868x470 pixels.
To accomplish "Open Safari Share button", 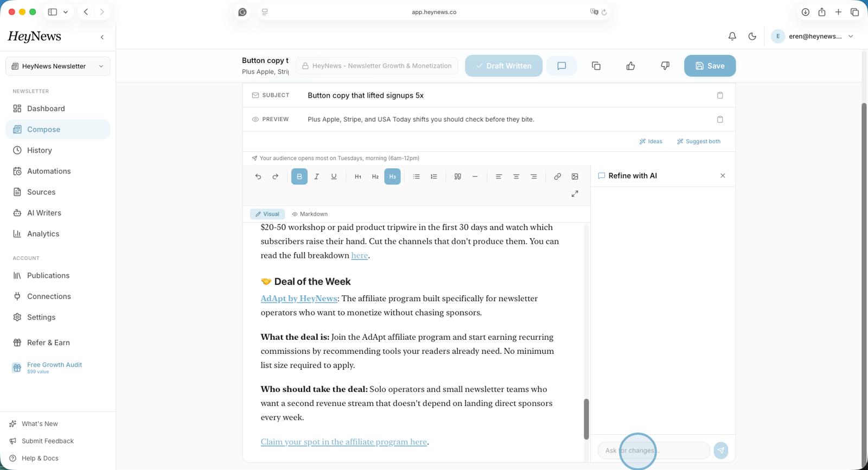I will pos(822,12).
